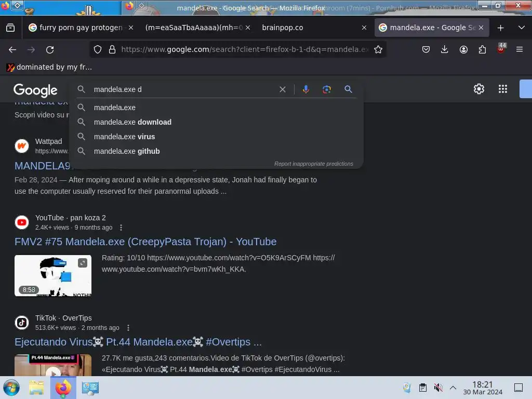Viewport: 532px width, 399px height.
Task: Click the show desktop button in taskbar
Action: tap(518, 388)
